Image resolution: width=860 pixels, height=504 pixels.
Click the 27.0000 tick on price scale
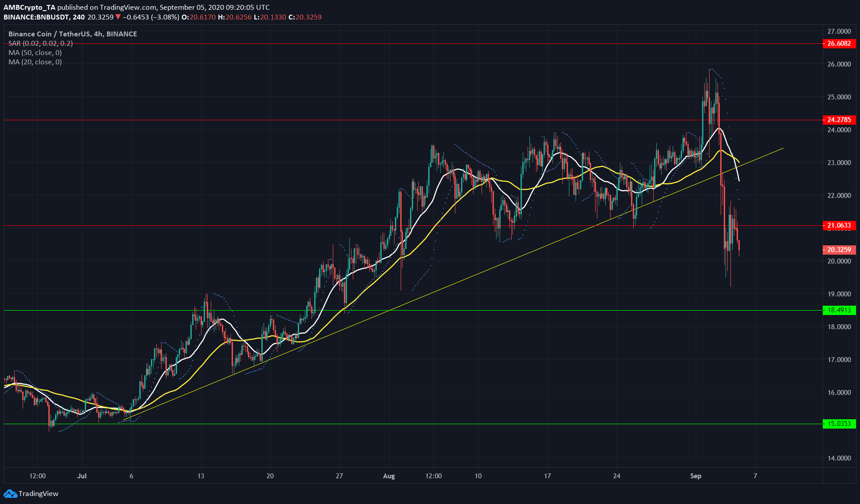839,31
